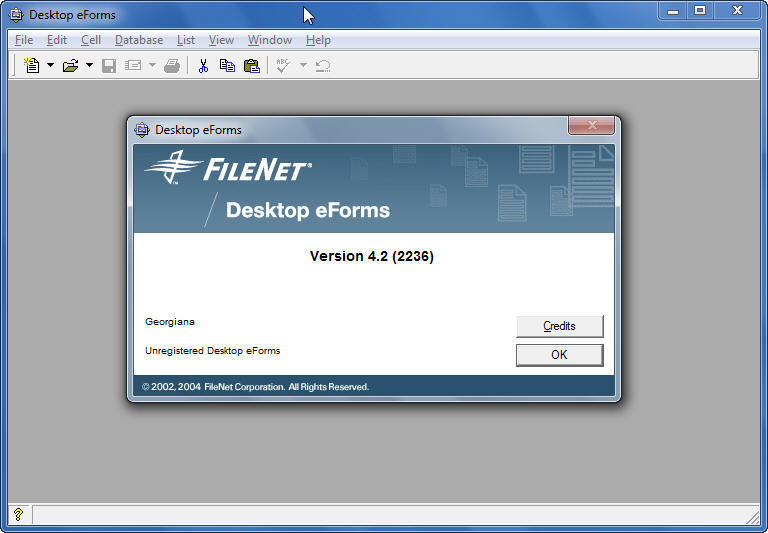Click the About dialog title bar icon
The width and height of the screenshot is (768, 533).
(x=142, y=129)
